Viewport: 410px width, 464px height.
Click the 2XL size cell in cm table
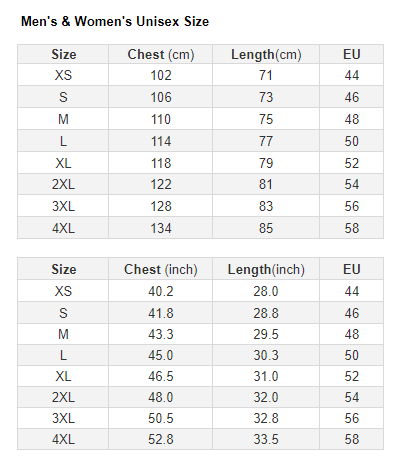(63, 184)
